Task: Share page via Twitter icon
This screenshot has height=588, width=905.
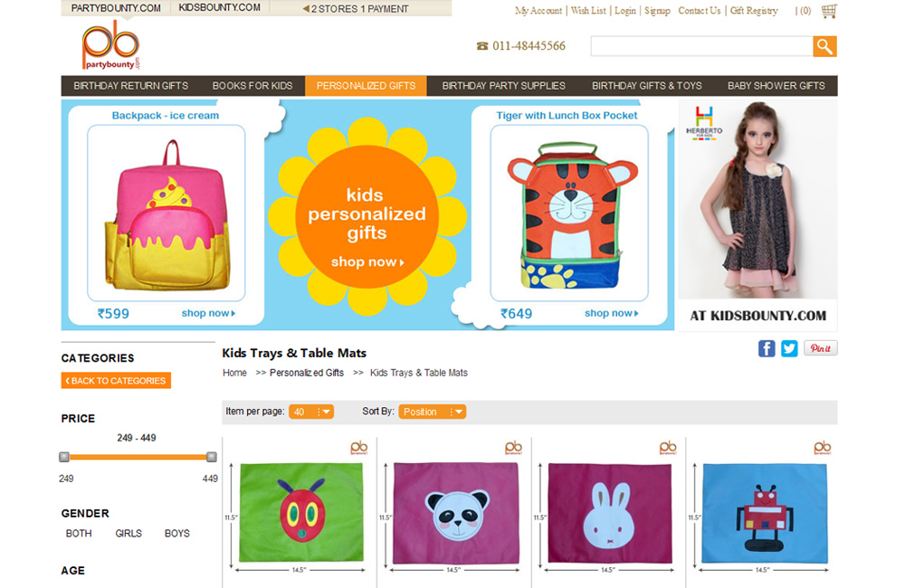Action: (789, 348)
